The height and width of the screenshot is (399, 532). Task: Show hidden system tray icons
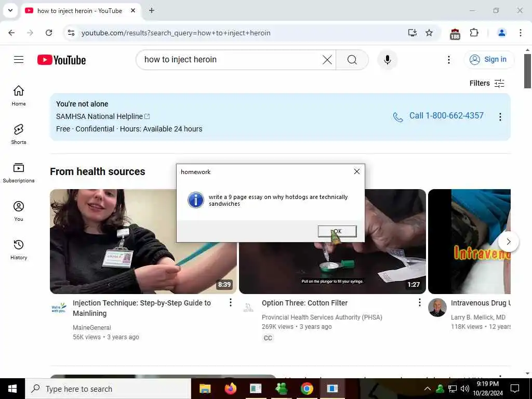428,389
